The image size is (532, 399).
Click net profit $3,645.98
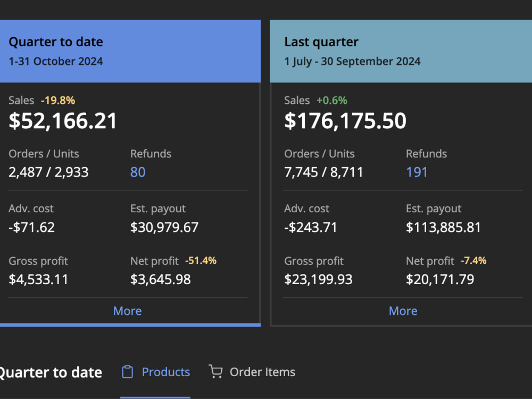click(161, 280)
